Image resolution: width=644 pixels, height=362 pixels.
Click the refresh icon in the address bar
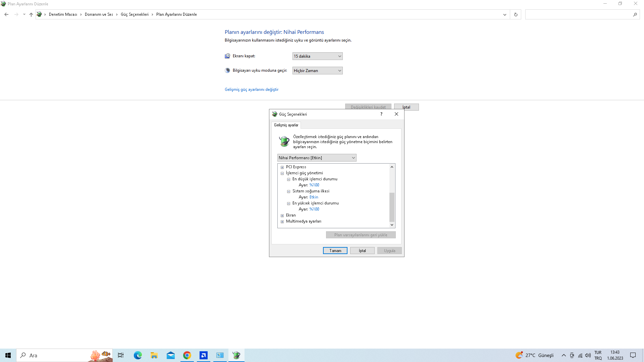pos(516,14)
